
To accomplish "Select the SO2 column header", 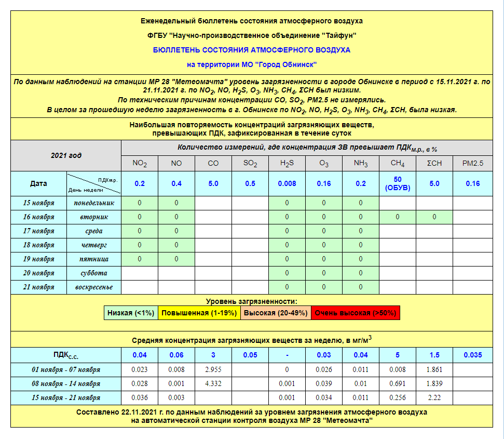I will [x=250, y=163].
